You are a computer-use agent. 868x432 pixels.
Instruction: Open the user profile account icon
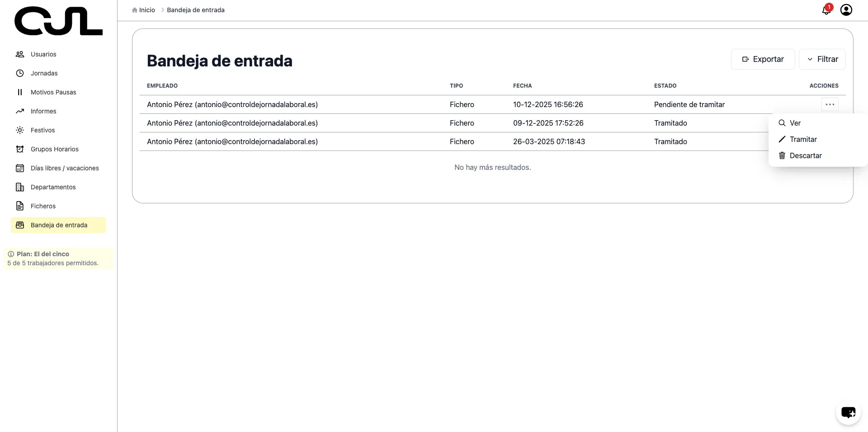point(846,10)
